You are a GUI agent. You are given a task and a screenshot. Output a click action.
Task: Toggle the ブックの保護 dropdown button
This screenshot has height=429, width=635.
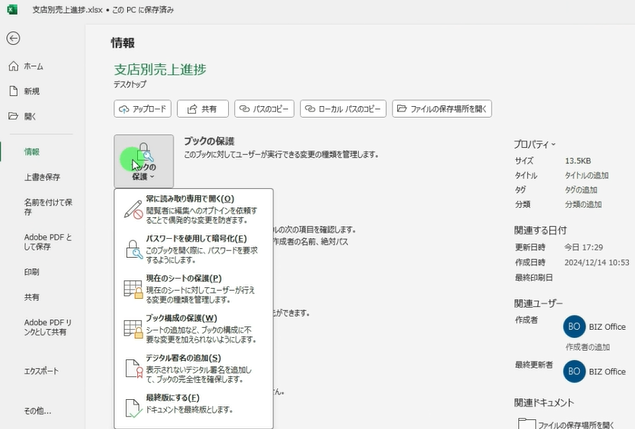[144, 161]
